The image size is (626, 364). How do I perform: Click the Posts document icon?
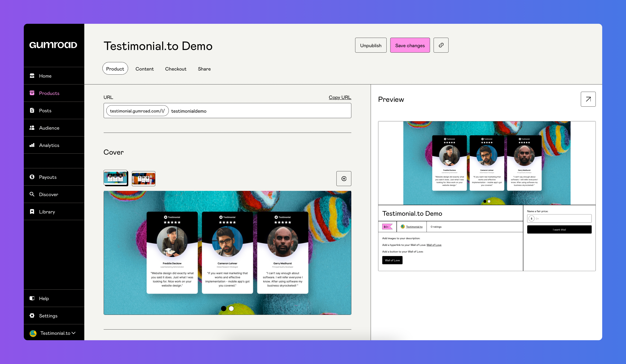pos(32,110)
